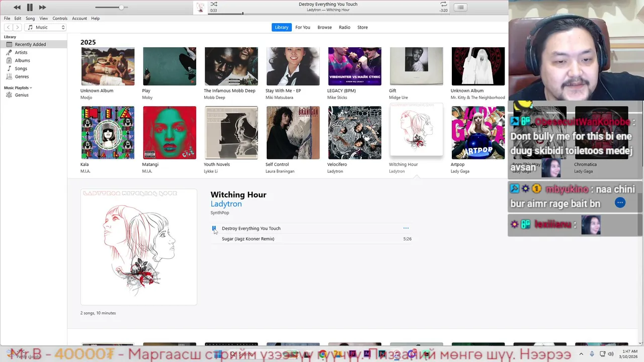Open the Matangi album cover
Viewport: 644px width, 362px height.
click(170, 133)
